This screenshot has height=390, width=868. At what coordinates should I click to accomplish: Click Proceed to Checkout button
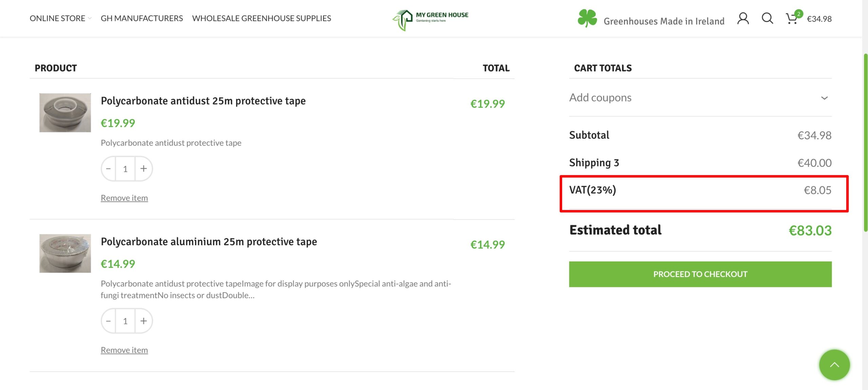tap(700, 274)
